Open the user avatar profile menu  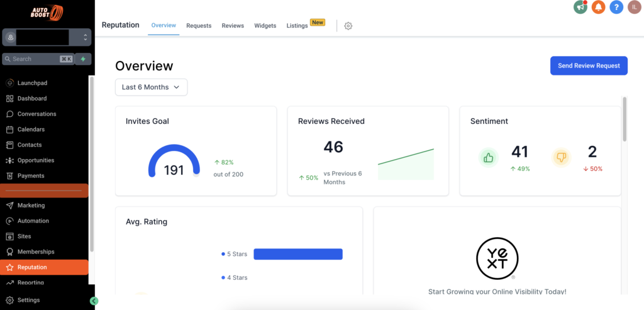coord(634,7)
